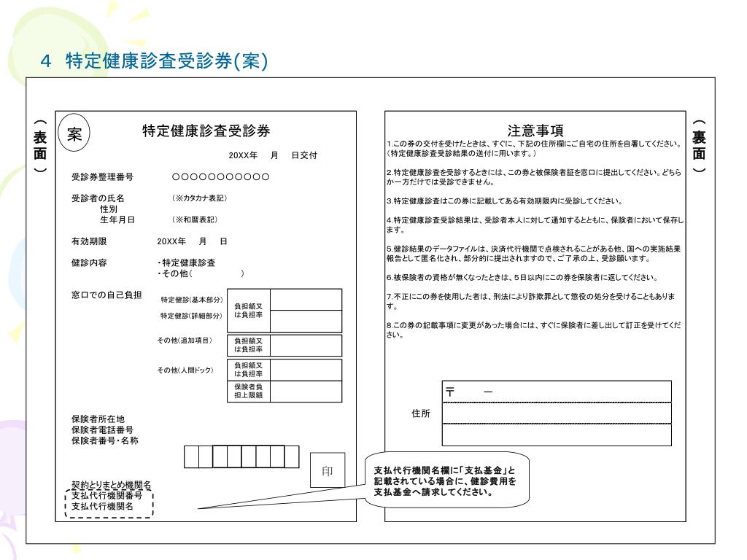Screen dimensions: 747x560
Task: Click the label 受診者の氏名
Action: point(98,198)
